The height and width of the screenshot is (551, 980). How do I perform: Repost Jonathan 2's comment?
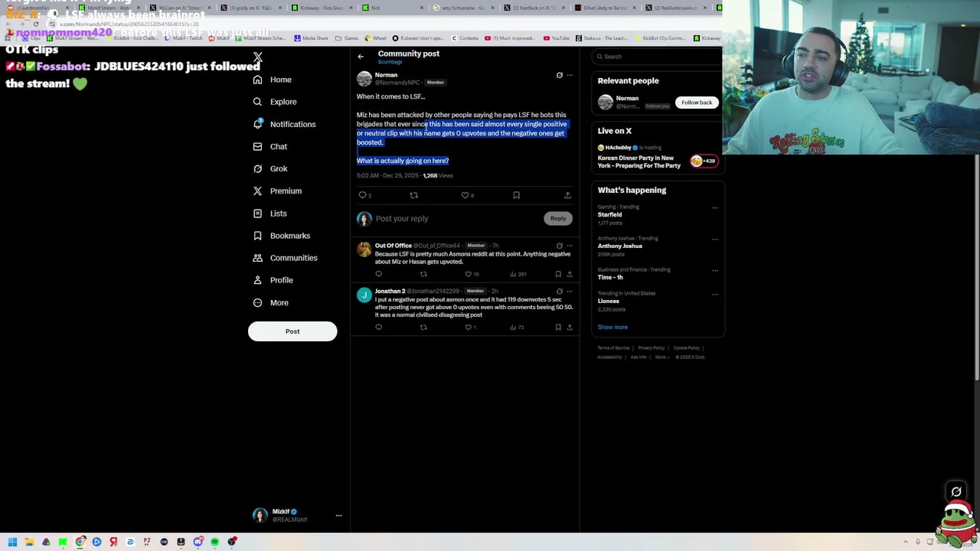(x=423, y=328)
